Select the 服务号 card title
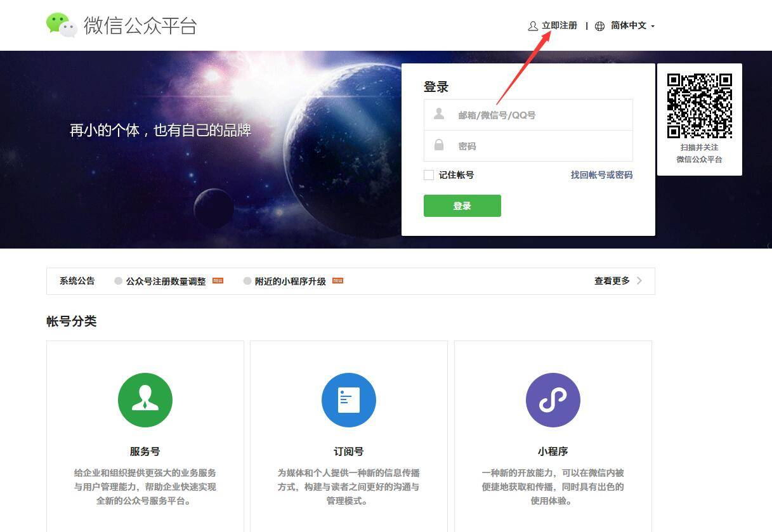772x532 pixels. [x=145, y=451]
